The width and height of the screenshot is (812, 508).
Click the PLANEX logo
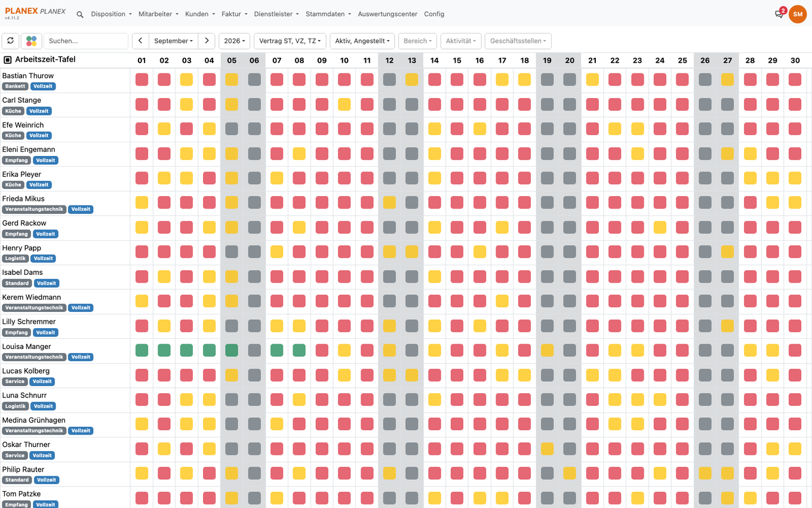point(35,13)
